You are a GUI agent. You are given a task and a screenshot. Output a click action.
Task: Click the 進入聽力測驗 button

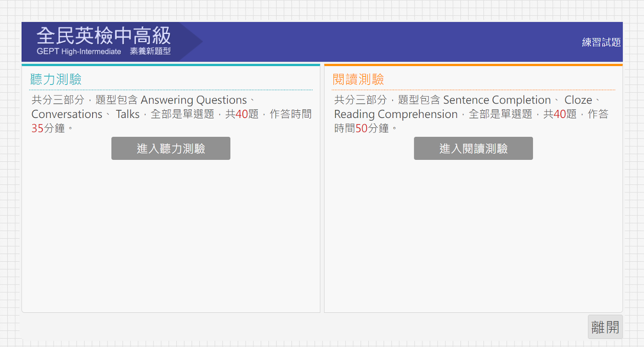click(171, 149)
